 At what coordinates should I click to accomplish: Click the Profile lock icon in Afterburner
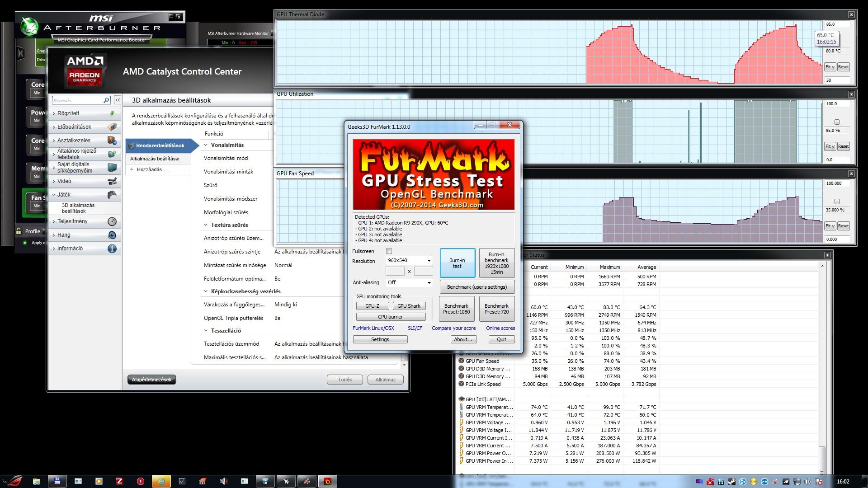tap(19, 231)
